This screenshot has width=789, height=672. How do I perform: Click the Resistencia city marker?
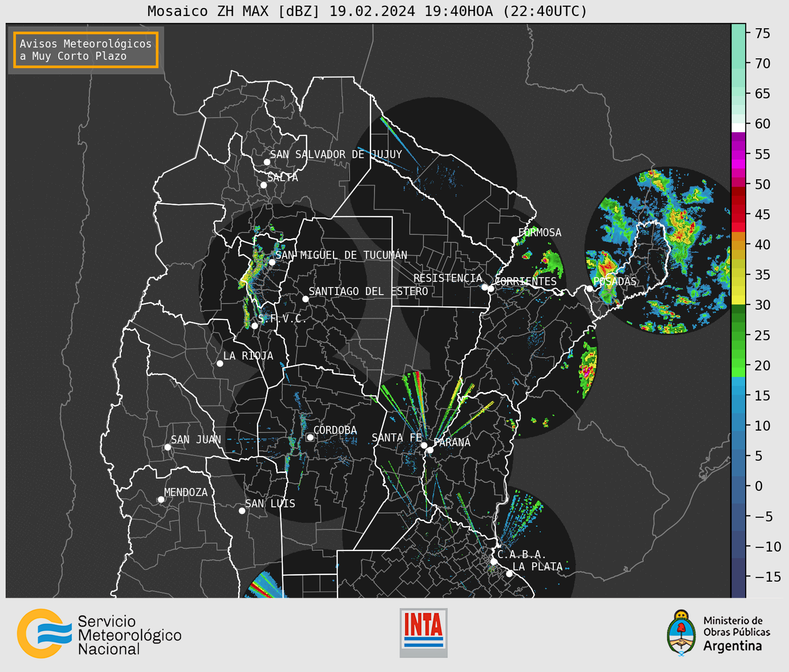(485, 287)
